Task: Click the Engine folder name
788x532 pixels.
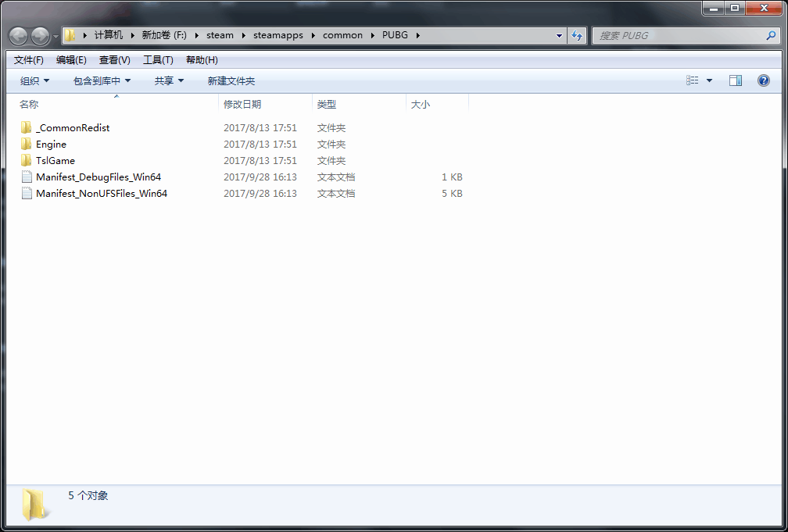Action: pos(52,145)
